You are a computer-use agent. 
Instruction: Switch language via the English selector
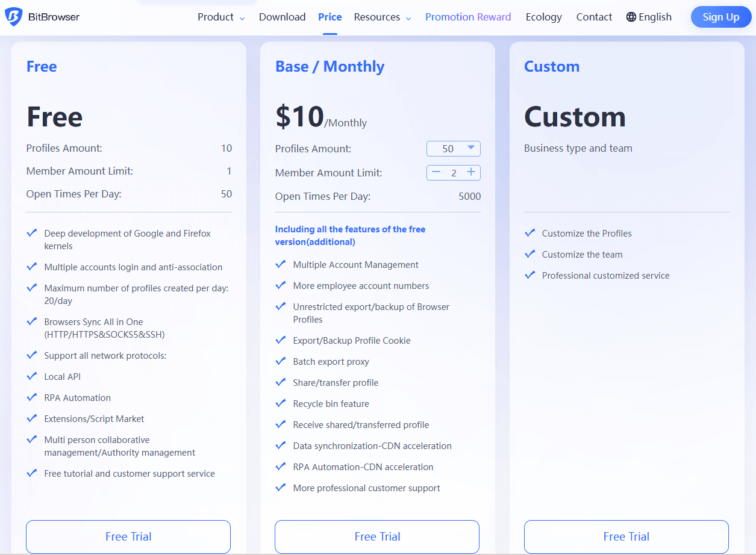point(655,17)
